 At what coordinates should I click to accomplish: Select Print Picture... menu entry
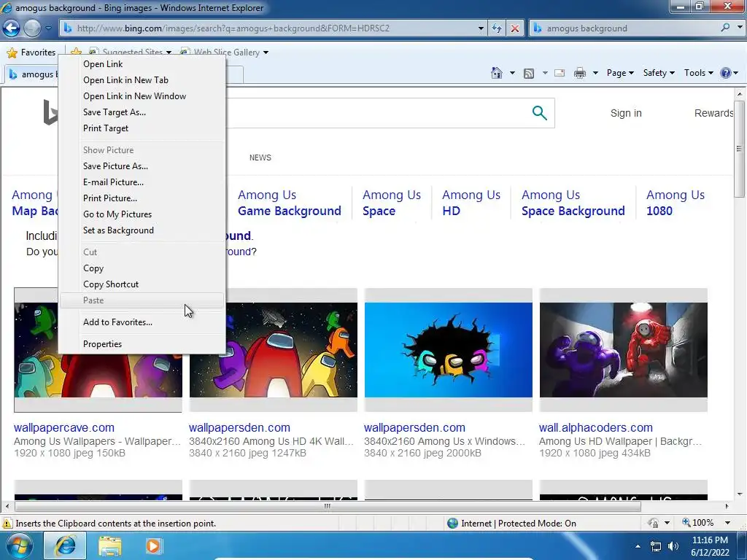tap(142, 198)
